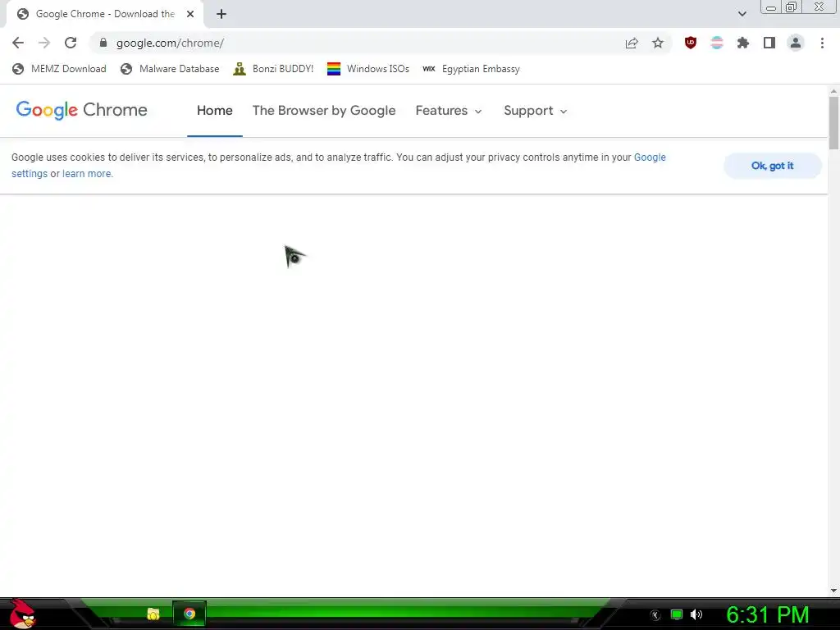Viewport: 840px width, 630px height.
Task: Open the Bonzi BUDDY! bookmark
Action: 273,69
